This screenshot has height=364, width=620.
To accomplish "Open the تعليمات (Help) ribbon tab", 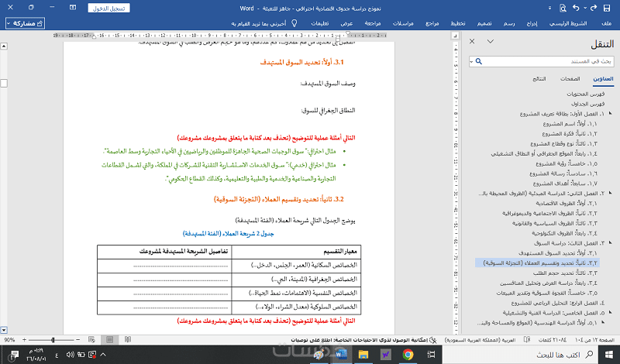I will coord(320,23).
